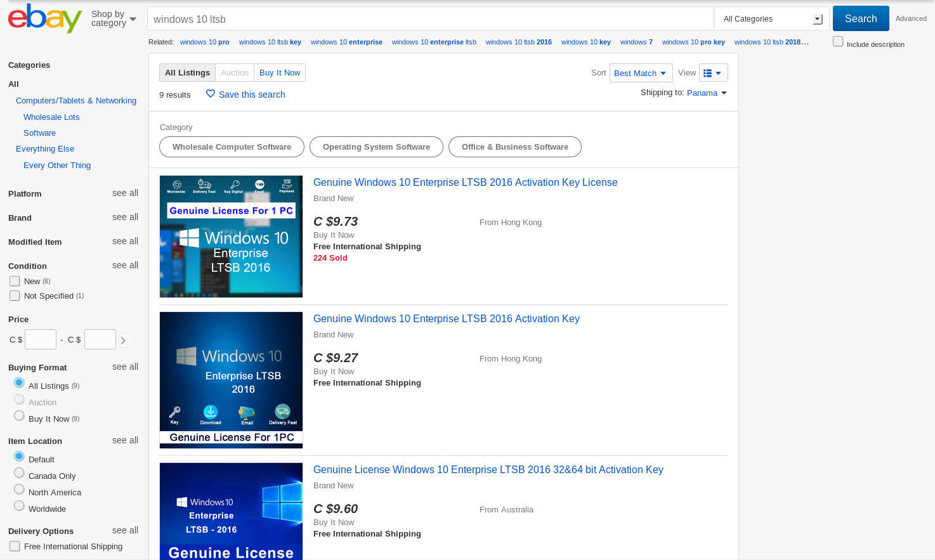
Task: Switch to the Buy It Now listings tab
Action: (x=279, y=72)
